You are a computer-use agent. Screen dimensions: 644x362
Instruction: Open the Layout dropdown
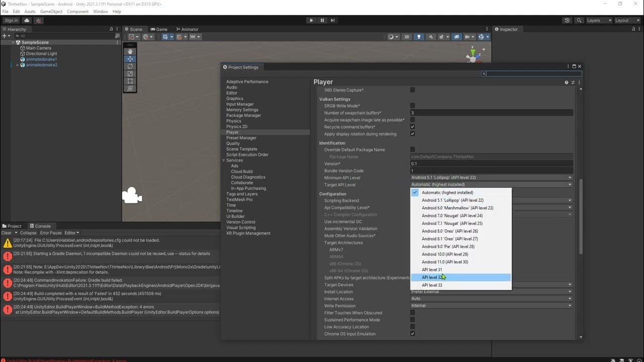(627, 21)
